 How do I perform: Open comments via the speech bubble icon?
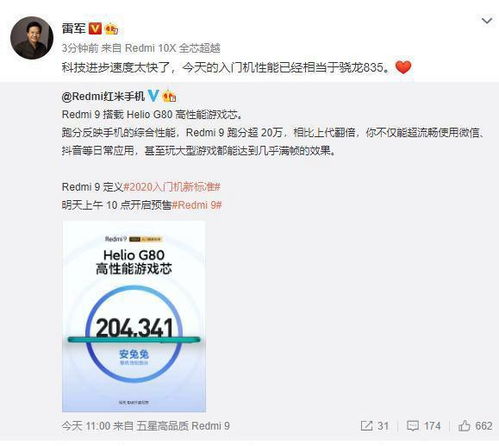[413, 426]
